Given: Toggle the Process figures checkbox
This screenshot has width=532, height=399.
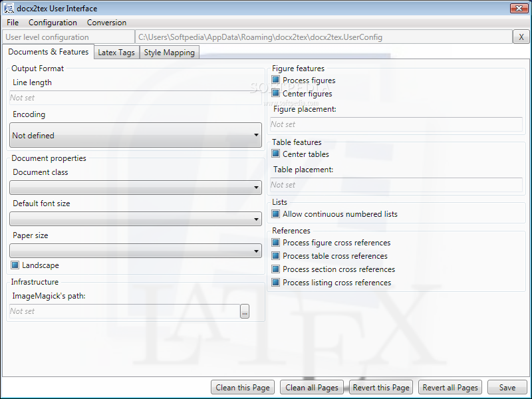Looking at the screenshot, I should 275,80.
